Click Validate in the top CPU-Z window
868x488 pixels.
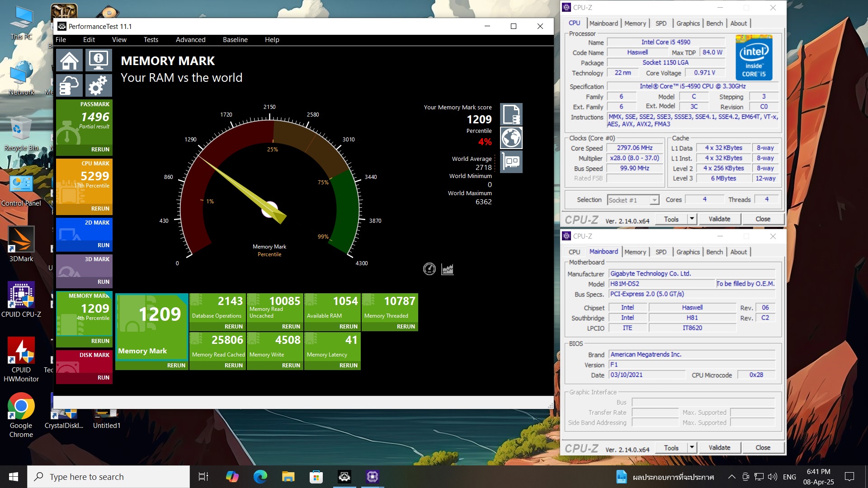pos(719,219)
